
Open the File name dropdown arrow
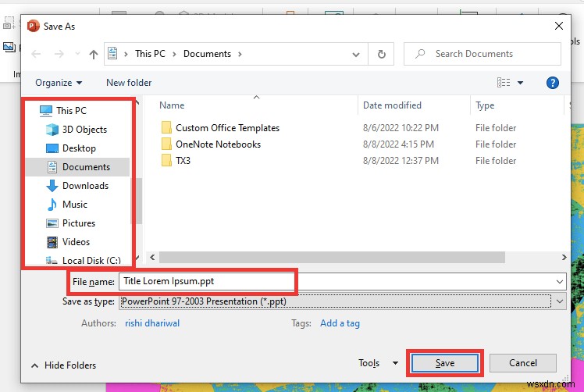pos(560,282)
